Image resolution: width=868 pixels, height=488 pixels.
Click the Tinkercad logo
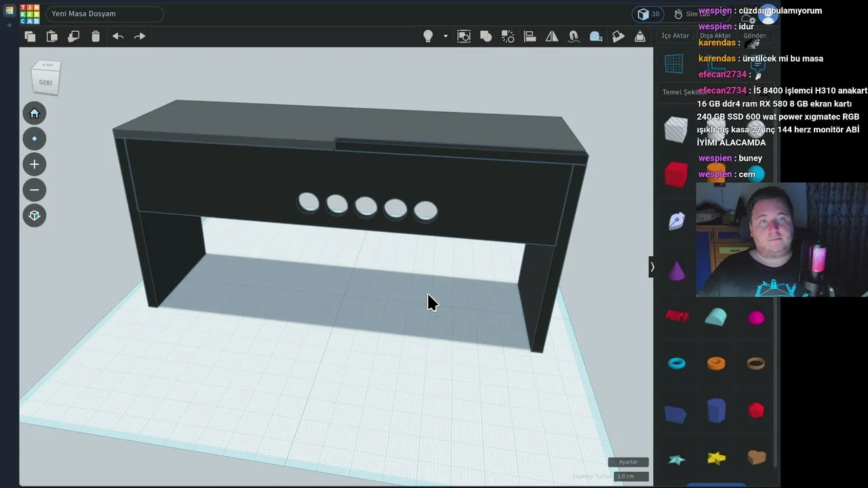point(30,14)
